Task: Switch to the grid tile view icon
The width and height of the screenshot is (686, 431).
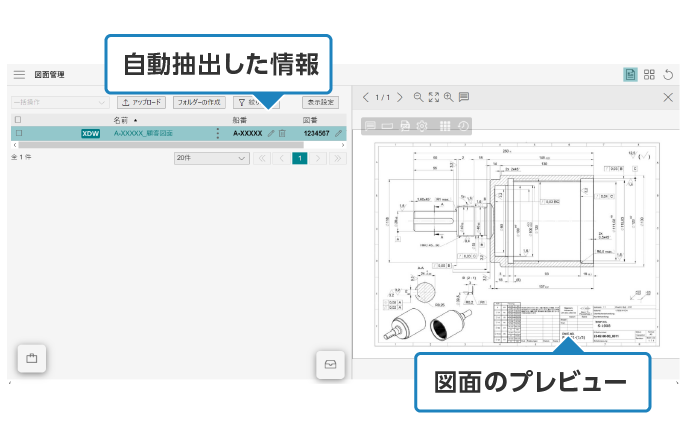Action: coord(649,74)
